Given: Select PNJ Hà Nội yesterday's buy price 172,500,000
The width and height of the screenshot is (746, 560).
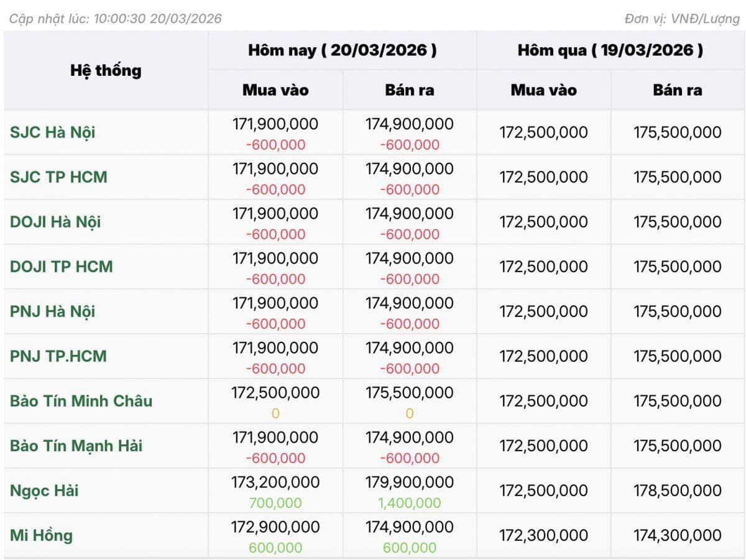Looking at the screenshot, I should click(544, 311).
